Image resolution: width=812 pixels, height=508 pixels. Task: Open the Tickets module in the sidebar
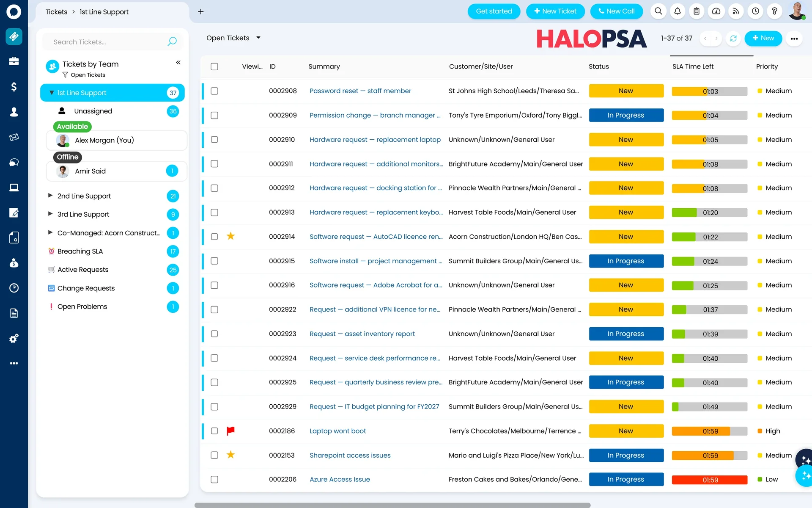(x=14, y=36)
